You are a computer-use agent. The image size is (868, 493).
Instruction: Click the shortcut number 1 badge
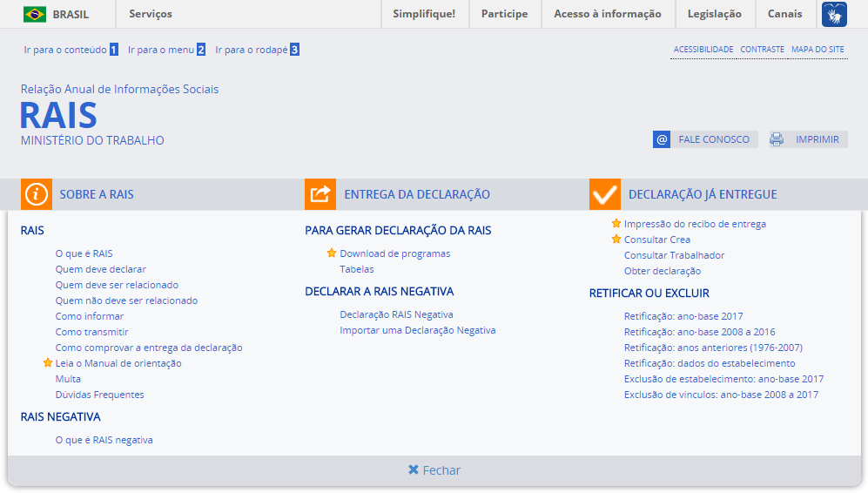point(113,50)
